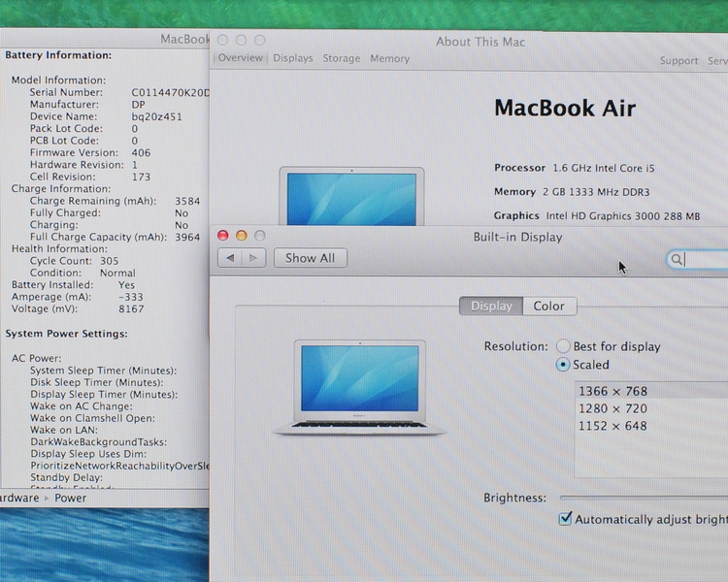
Task: Open the Support link in About This Mac
Action: pos(678,61)
